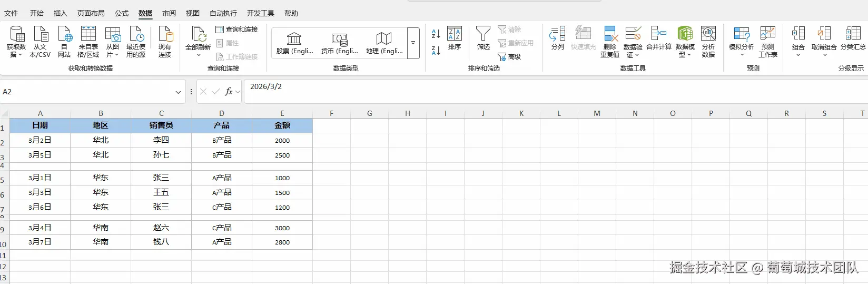Switch to the 审阅 (Review) tab
The image size is (868, 284).
pyautogui.click(x=169, y=13)
